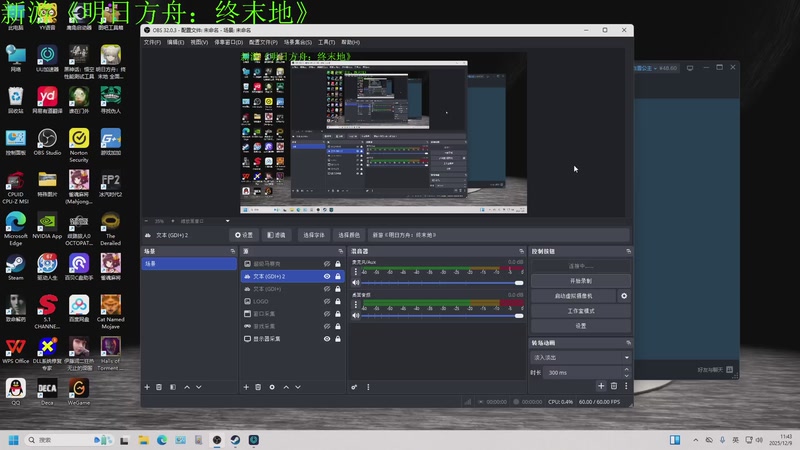Viewport: 800px width, 450px height.
Task: Move the selected scene down
Action: tap(199, 387)
